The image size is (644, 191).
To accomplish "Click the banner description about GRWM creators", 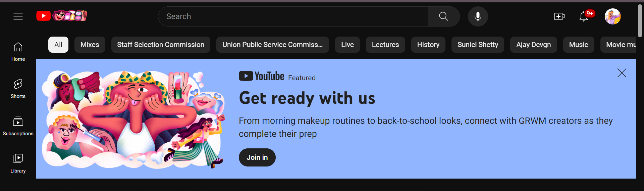I will [426, 127].
